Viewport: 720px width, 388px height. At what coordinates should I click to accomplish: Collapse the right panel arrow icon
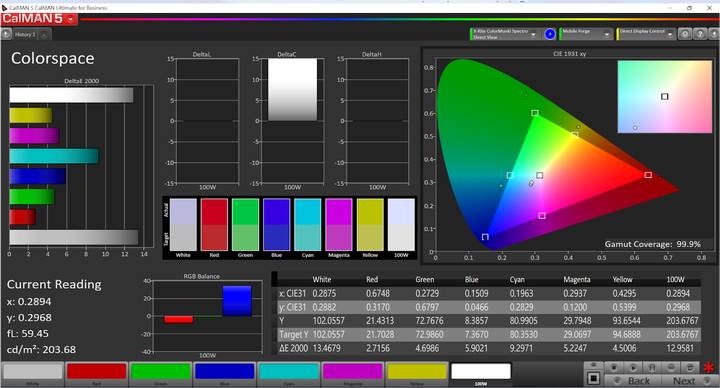click(x=714, y=34)
